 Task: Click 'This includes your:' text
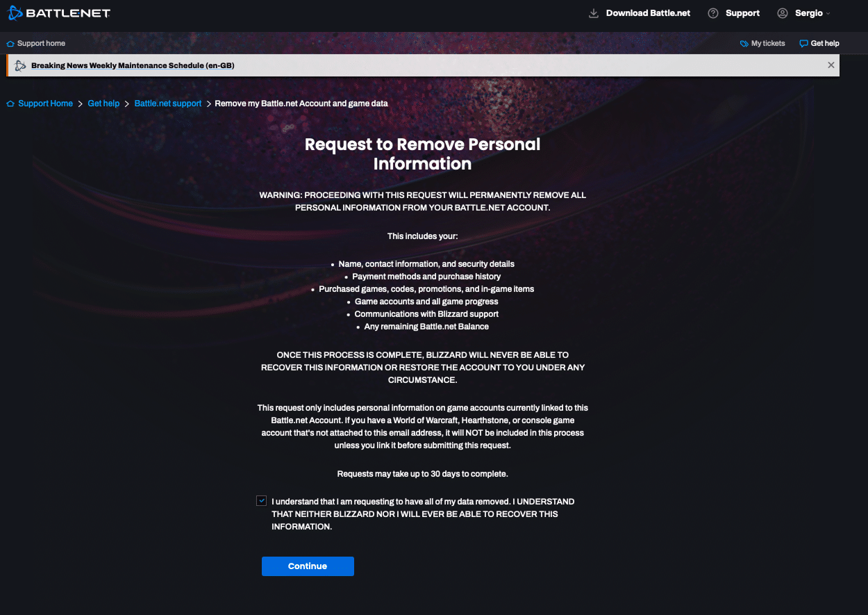click(x=422, y=236)
